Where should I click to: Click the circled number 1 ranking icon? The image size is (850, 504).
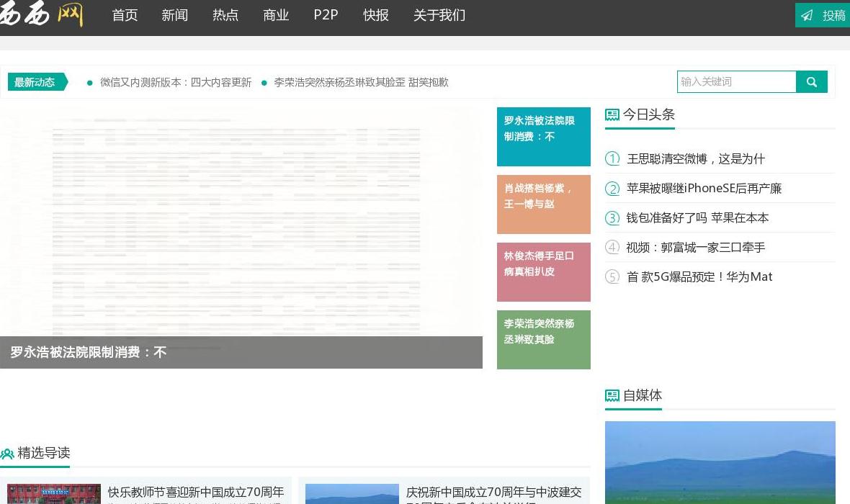612,158
